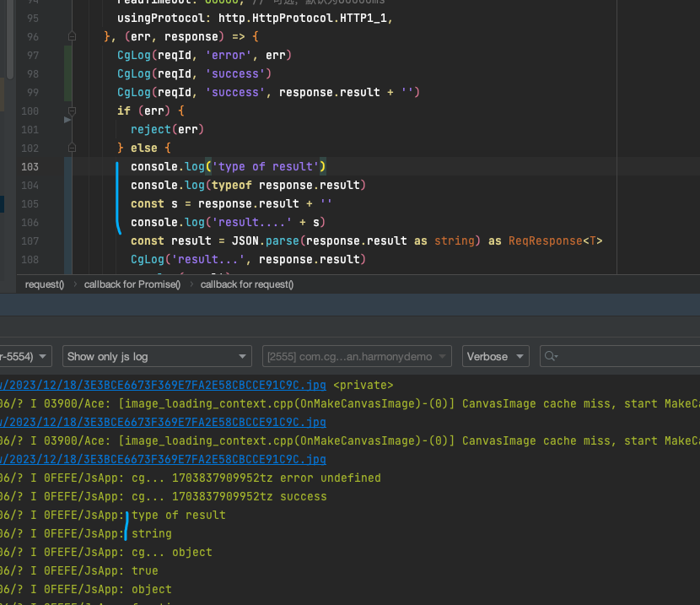
Task: Click the editor vertical scrollbar thumb at left
Action: click(10, 40)
